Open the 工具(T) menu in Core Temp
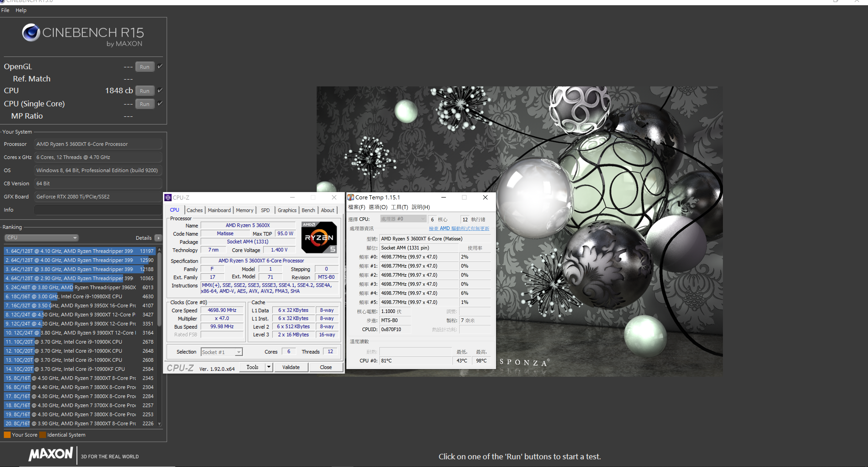This screenshot has height=467, width=868. pos(399,207)
